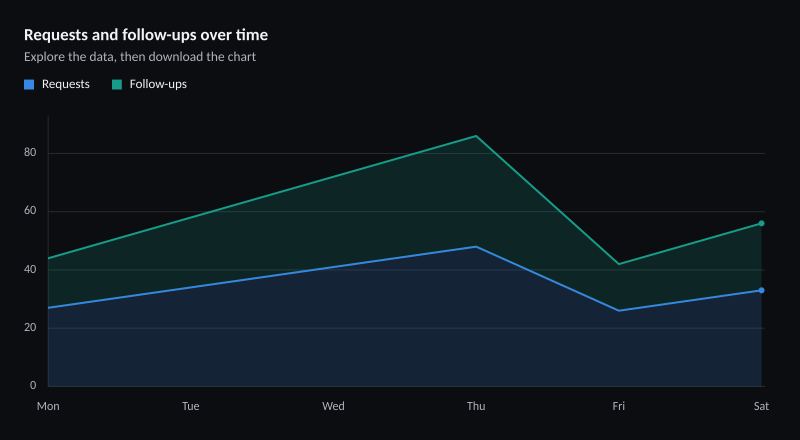Click the Requests line peak at Thu
This screenshot has width=800, height=440.
[476, 247]
